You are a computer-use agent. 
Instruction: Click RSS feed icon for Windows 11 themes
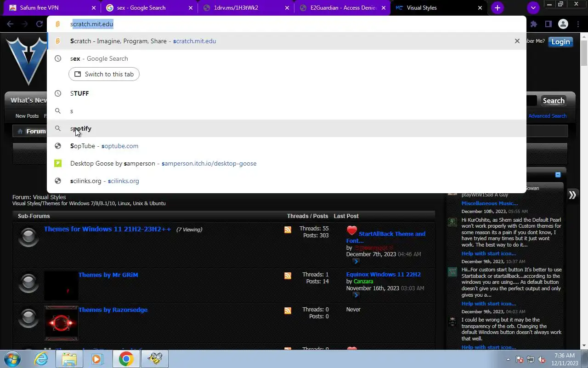click(288, 230)
